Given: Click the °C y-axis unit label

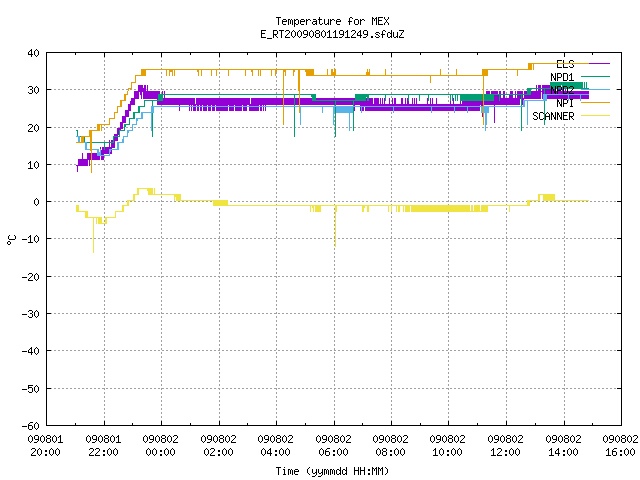Looking at the screenshot, I should click(11, 240).
